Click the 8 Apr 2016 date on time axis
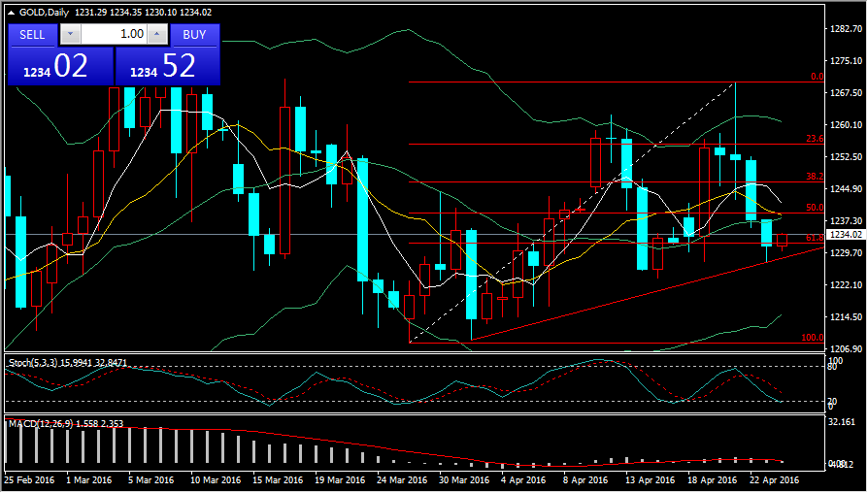Image resolution: width=868 pixels, height=493 pixels. coord(584,479)
